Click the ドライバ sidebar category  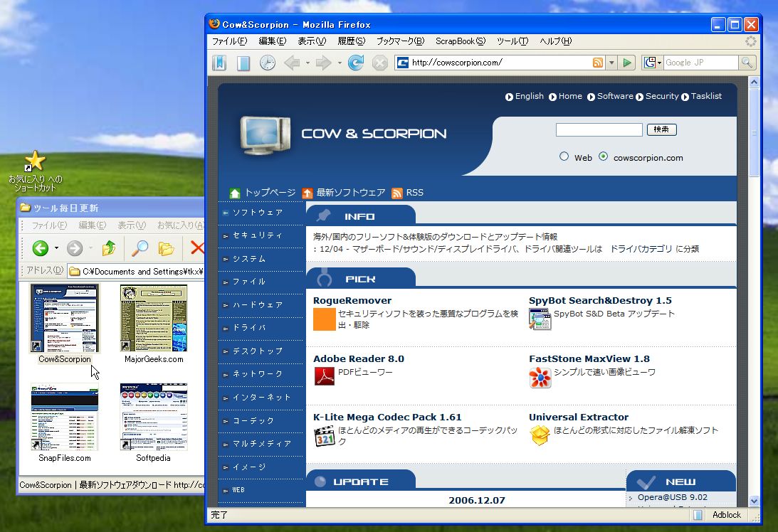[249, 327]
